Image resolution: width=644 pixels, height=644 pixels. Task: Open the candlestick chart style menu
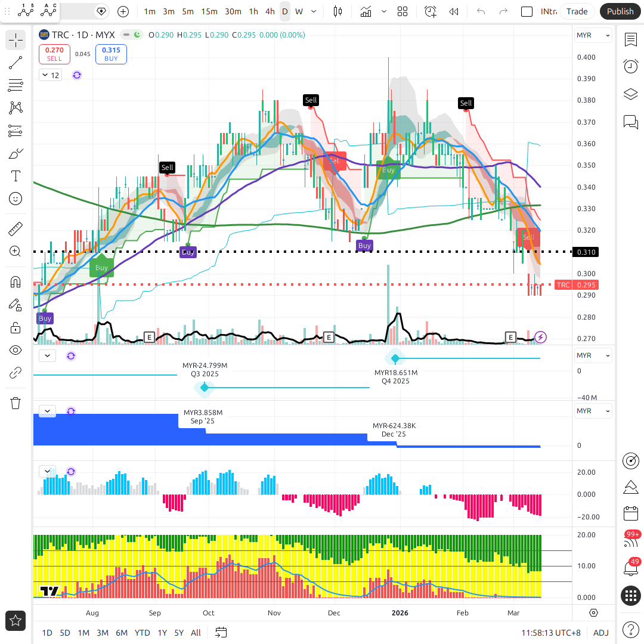pyautogui.click(x=338, y=11)
